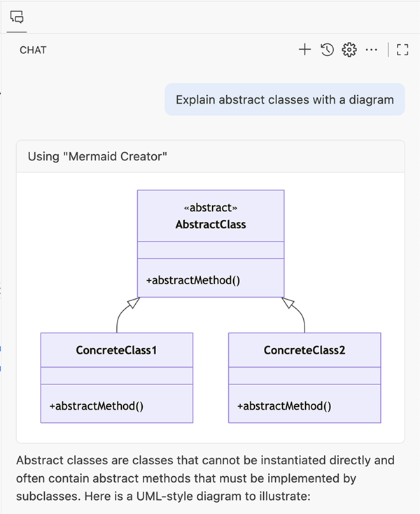Click the empty attributes compartment of AbstractClass
The image size is (420, 514).
[211, 250]
